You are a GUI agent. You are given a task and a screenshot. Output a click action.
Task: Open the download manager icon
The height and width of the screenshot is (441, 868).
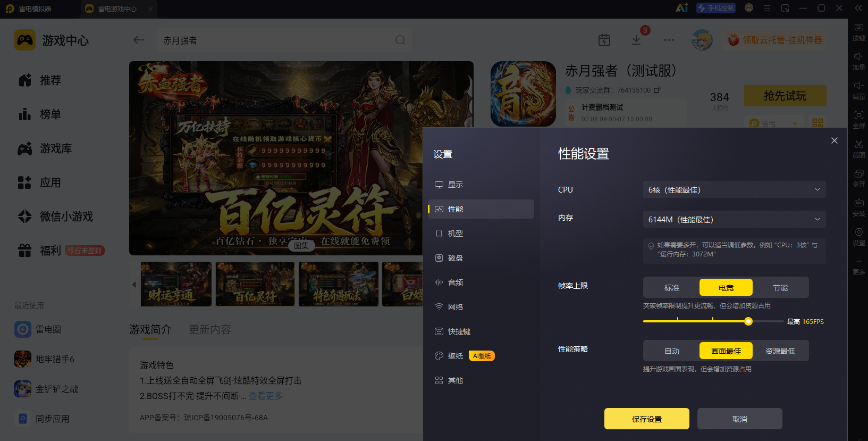pyautogui.click(x=636, y=40)
